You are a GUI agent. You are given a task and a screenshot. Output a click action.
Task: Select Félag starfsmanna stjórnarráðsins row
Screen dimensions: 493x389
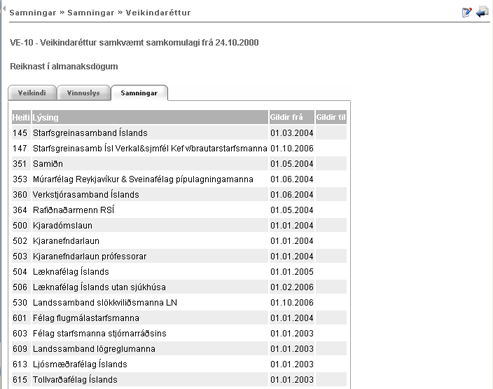click(x=179, y=333)
